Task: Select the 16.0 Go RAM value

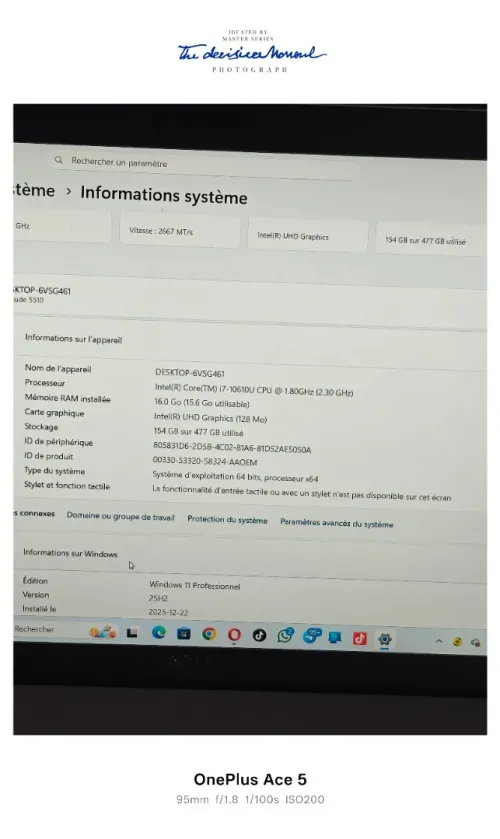Action: pyautogui.click(x=202, y=402)
